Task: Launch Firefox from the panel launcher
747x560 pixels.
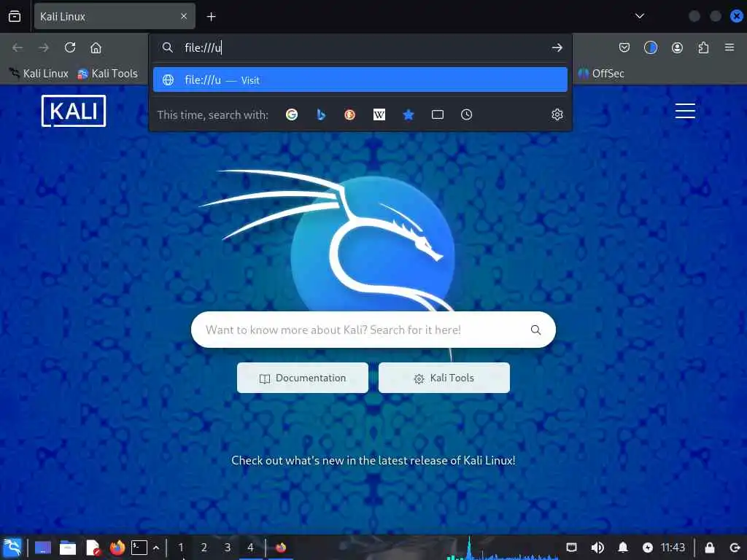Action: tap(117, 548)
